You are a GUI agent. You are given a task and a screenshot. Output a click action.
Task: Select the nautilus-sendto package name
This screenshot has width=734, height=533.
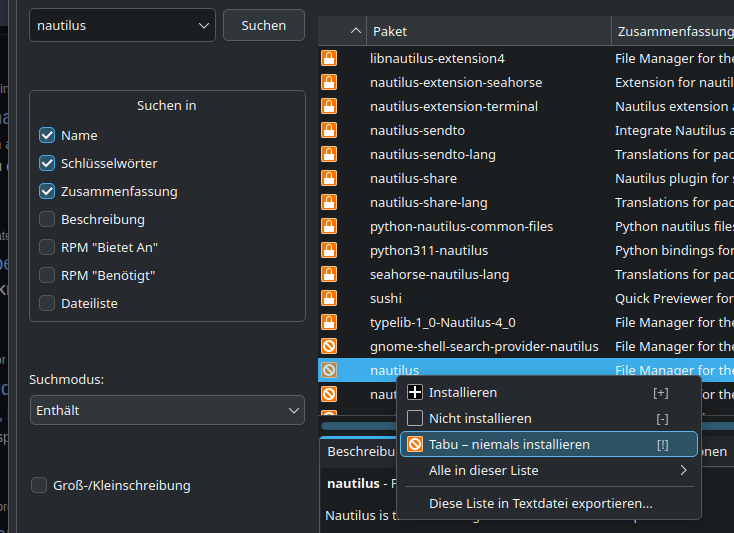click(417, 130)
